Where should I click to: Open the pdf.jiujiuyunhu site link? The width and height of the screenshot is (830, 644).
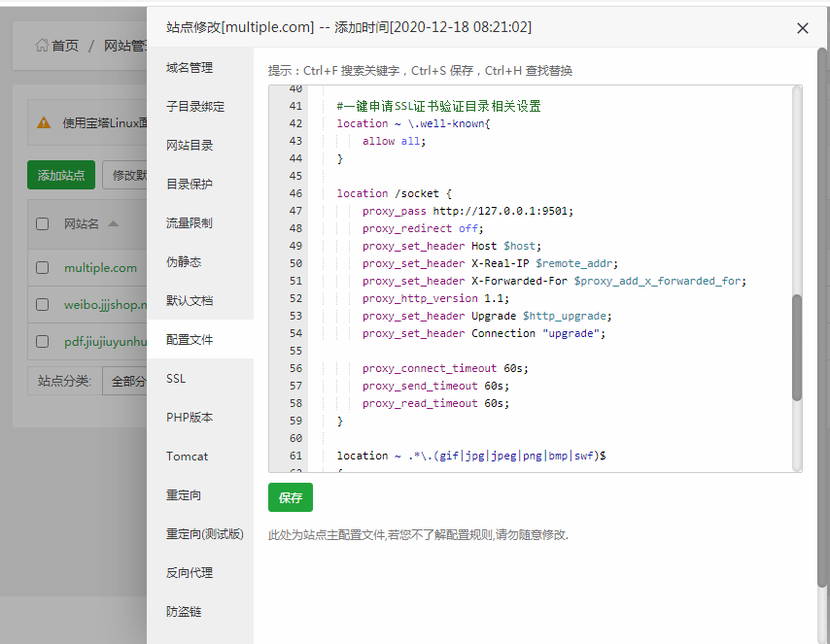pyautogui.click(x=105, y=342)
